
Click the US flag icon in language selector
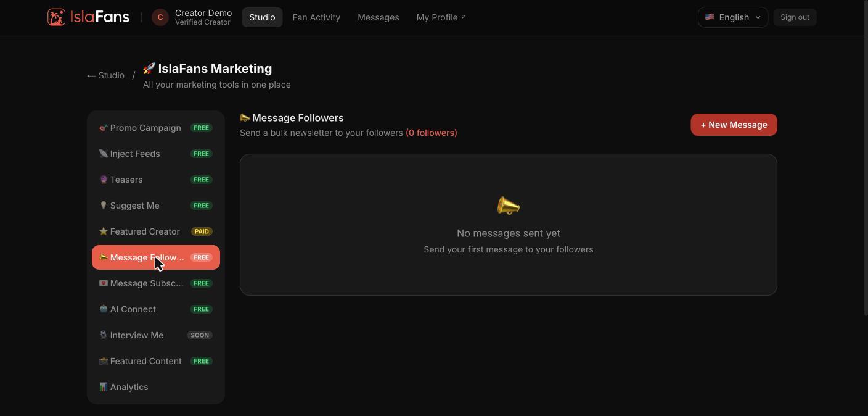click(x=710, y=17)
